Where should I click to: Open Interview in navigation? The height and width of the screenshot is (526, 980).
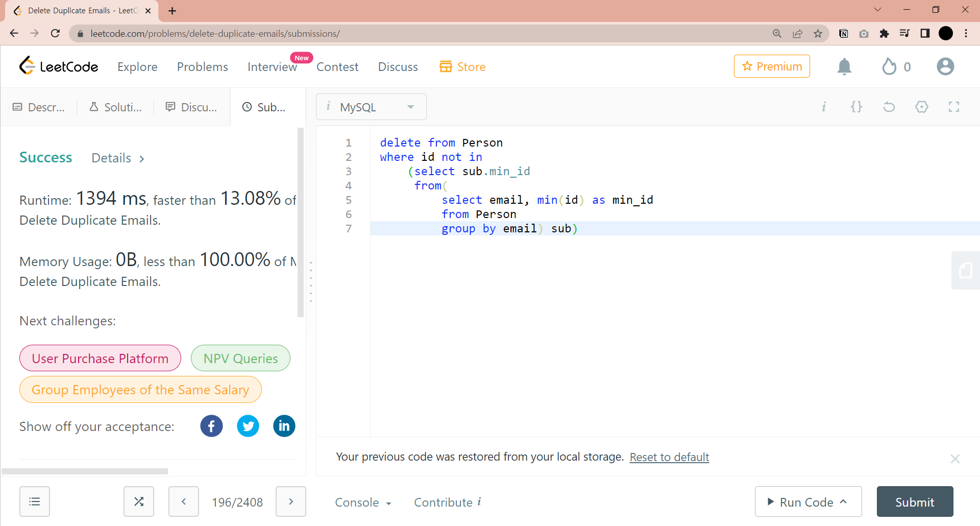click(x=272, y=67)
